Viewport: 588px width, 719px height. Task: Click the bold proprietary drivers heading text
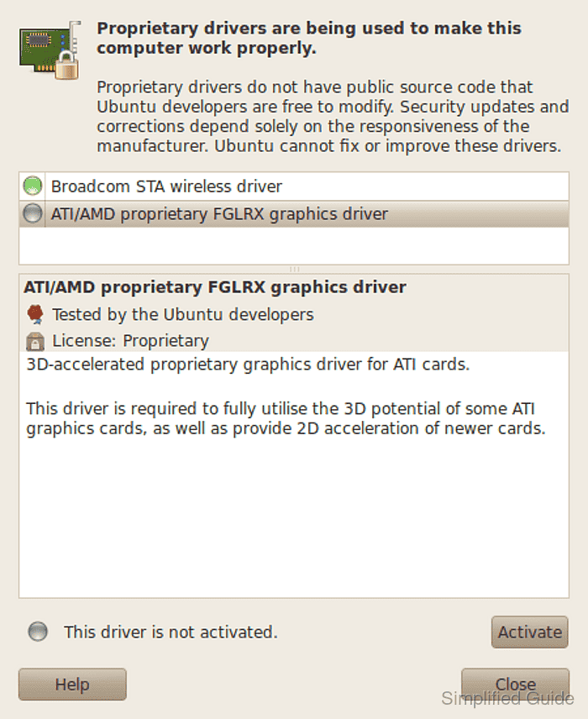tap(309, 38)
